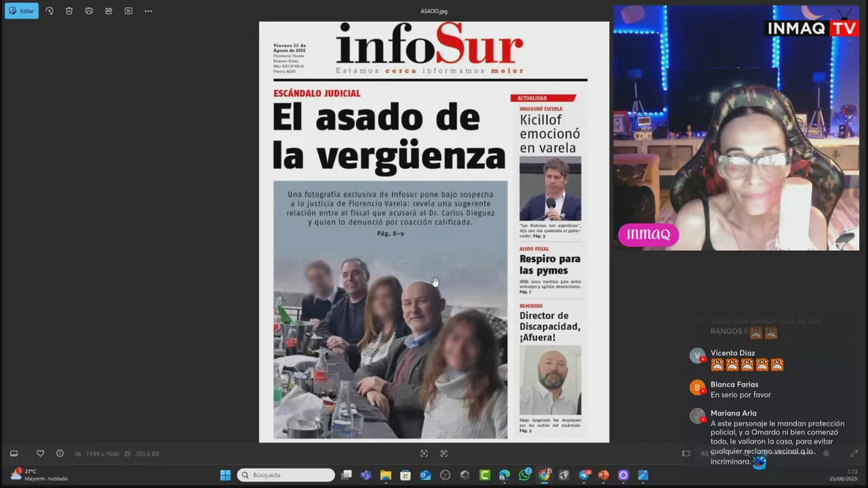Rotate the image with the rotate icon
Viewport: 868px width, 488px height.
pyautogui.click(x=50, y=11)
